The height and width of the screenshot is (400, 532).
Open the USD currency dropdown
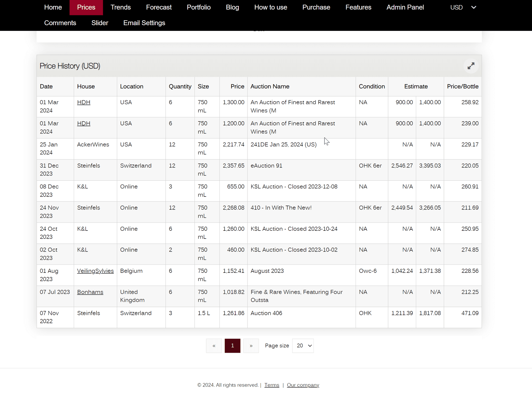point(463,7)
